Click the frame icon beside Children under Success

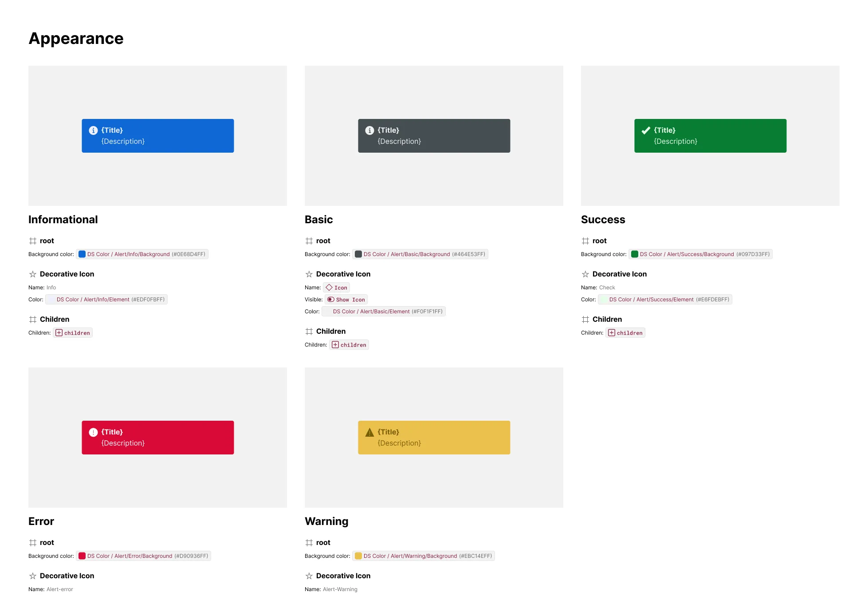[x=585, y=320]
